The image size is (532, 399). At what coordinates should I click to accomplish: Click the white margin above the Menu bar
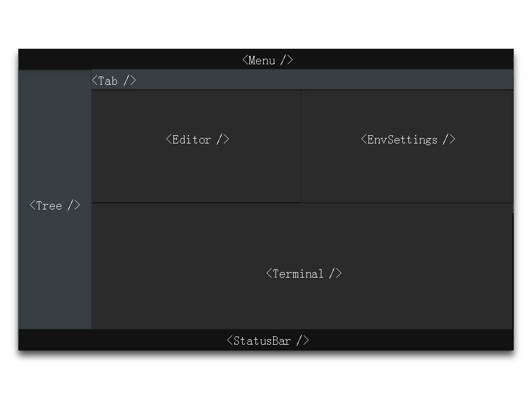coord(266,25)
